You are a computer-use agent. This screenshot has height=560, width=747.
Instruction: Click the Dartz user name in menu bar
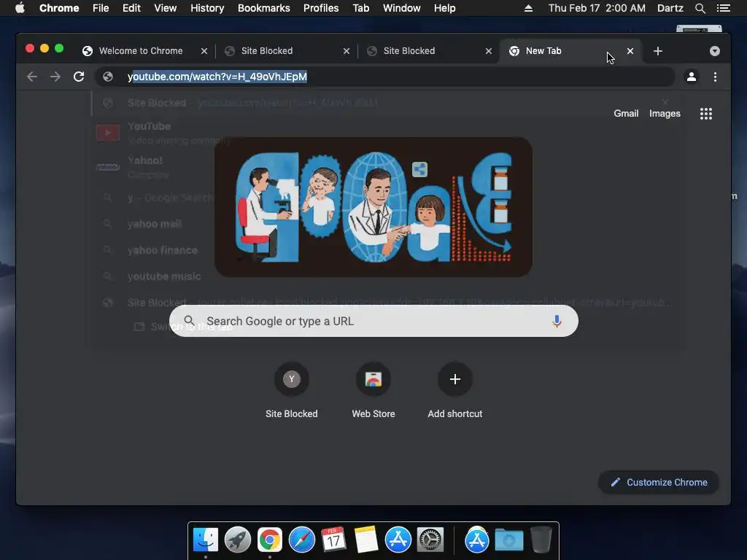[x=670, y=8]
